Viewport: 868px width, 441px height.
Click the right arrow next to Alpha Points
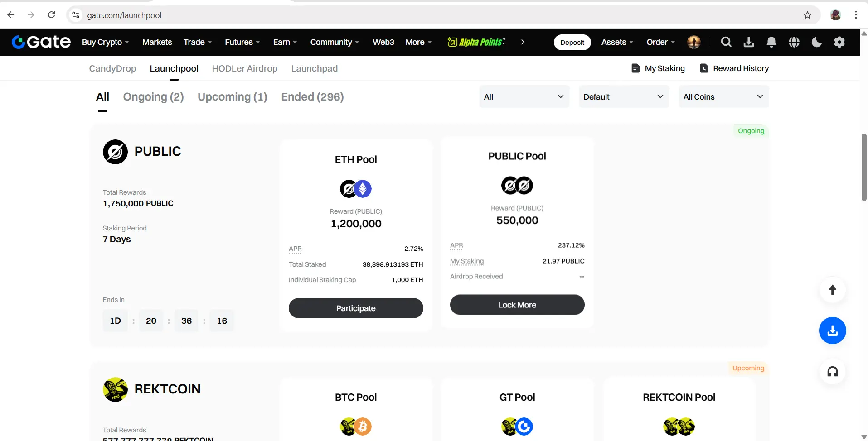pyautogui.click(x=523, y=42)
